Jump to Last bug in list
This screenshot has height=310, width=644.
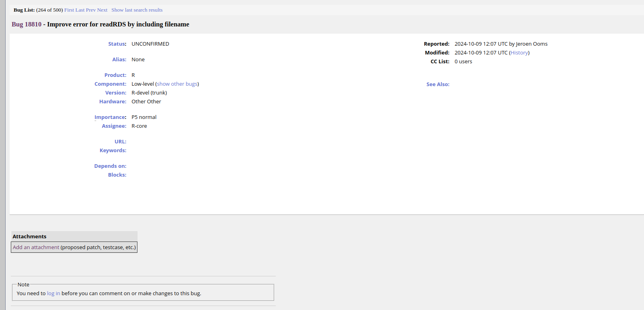[80, 10]
